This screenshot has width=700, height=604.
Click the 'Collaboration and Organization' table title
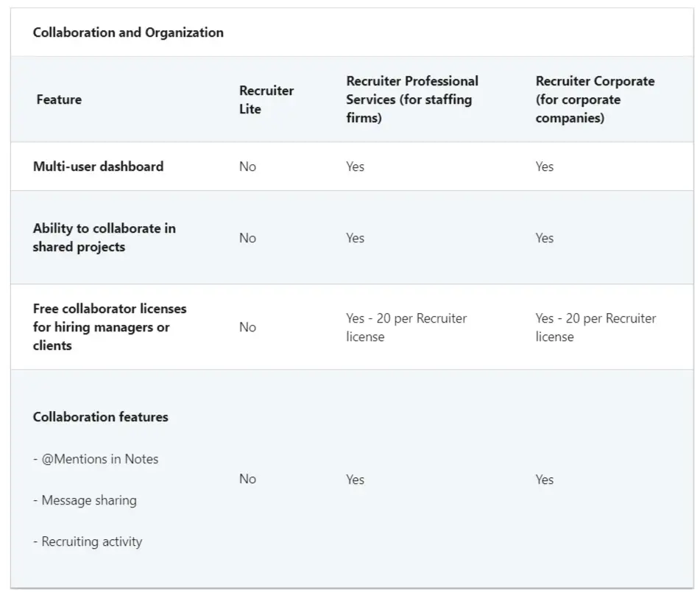pos(128,32)
